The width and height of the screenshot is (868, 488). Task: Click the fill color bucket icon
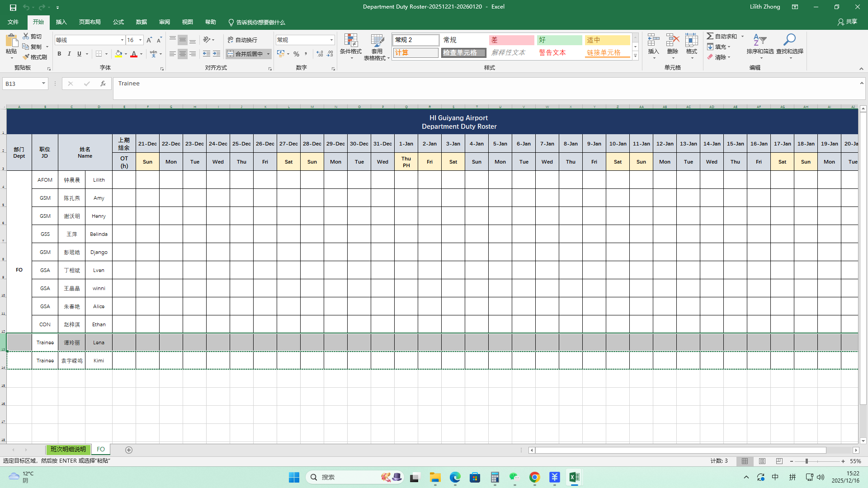point(118,54)
